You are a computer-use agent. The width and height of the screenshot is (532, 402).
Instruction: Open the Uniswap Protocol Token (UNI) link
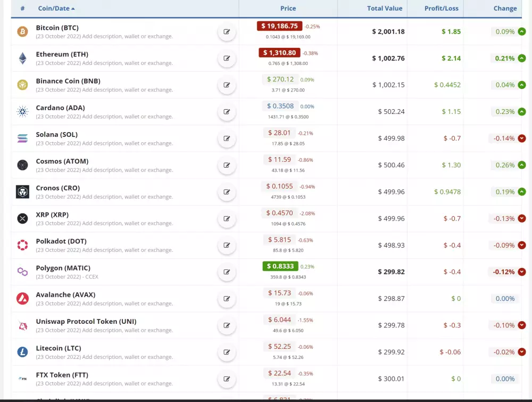(86, 322)
